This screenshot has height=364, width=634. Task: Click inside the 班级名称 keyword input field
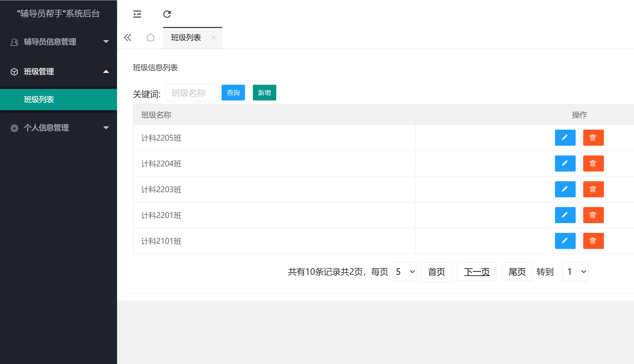click(192, 93)
